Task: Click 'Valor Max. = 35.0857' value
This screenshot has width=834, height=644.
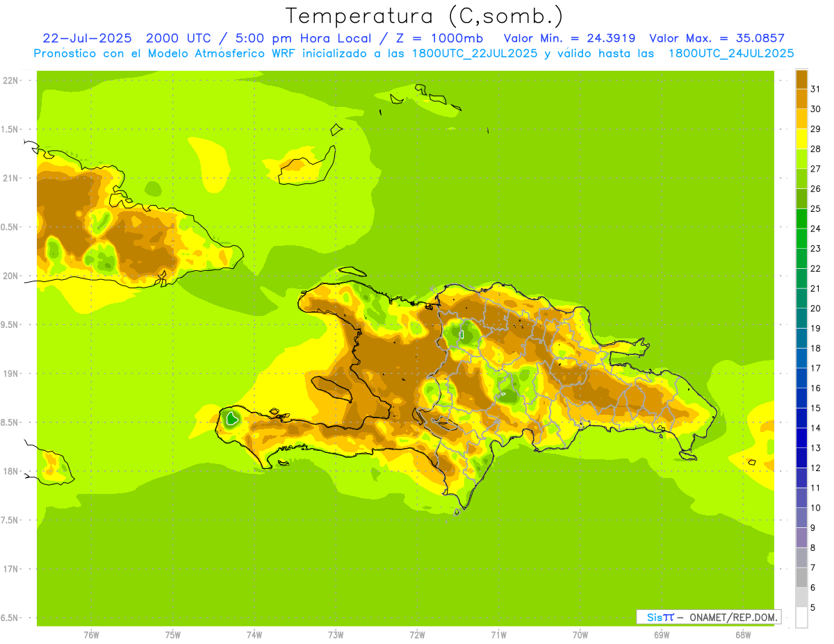Action: point(717,38)
